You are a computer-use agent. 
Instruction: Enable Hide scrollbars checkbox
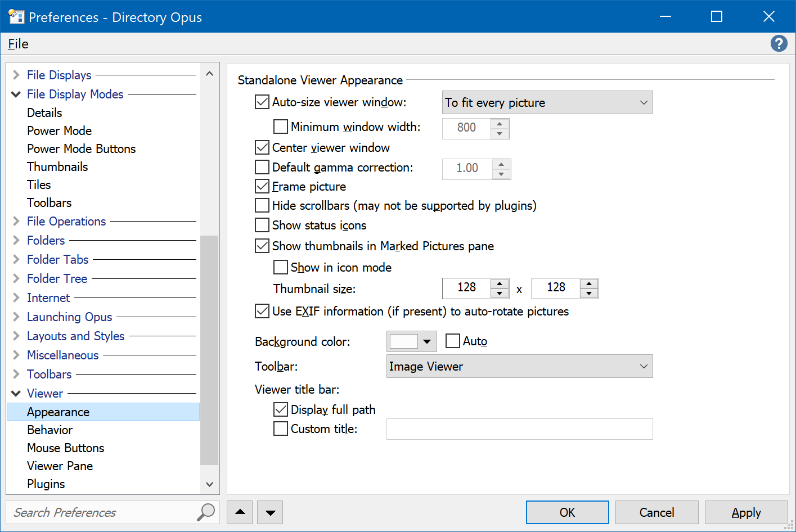(262, 205)
